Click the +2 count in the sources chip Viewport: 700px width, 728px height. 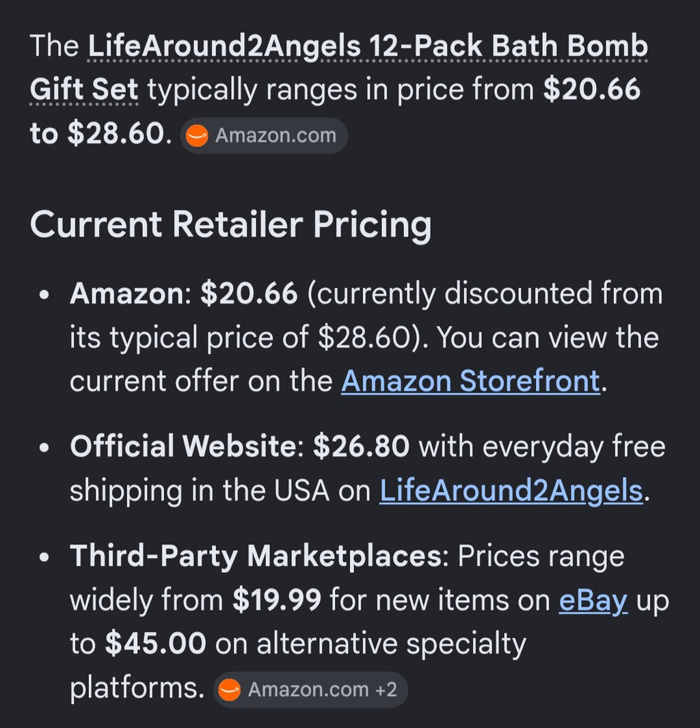click(x=386, y=690)
